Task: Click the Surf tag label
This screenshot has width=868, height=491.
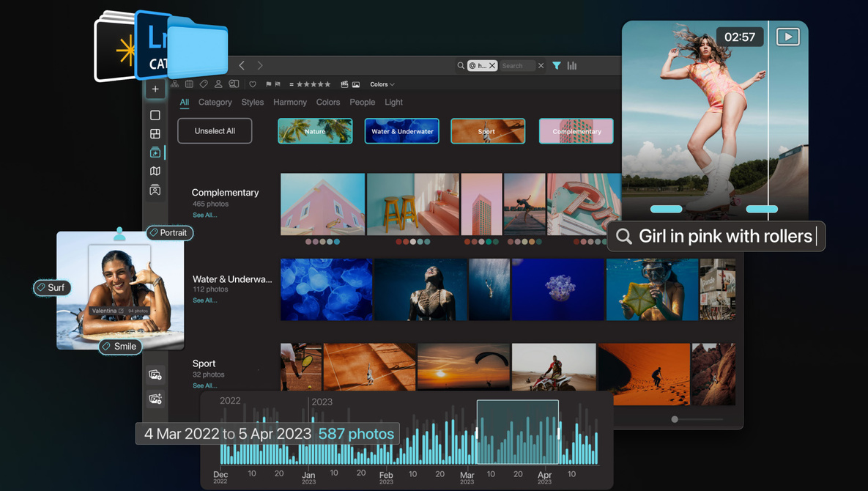Action: (x=52, y=287)
